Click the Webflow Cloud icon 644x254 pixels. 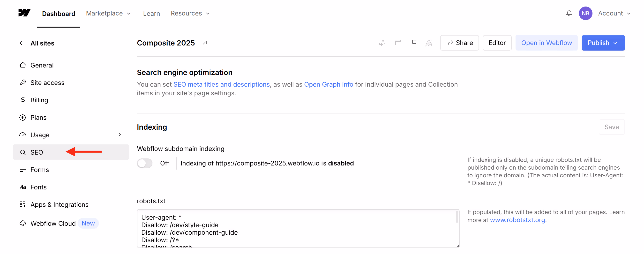click(23, 223)
